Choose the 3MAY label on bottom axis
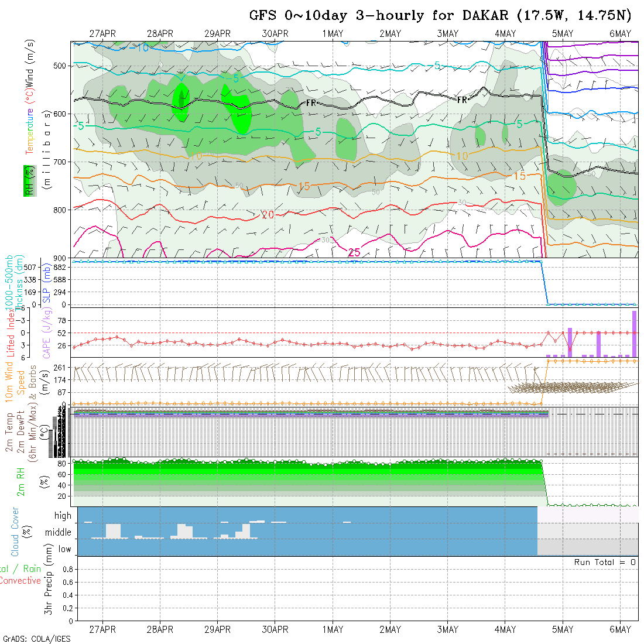This screenshot has width=644, height=644. [448, 629]
